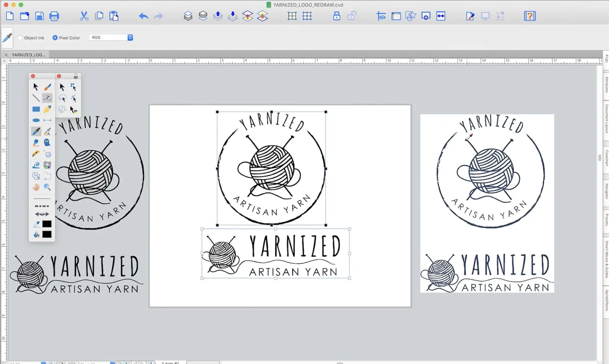Click the black pen ink color swatch
609x364 pixels.
point(47,224)
